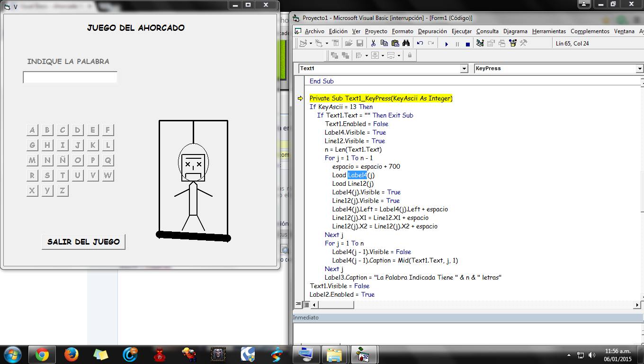644x364 pixels.
Task: Click the taskbar clock showing 11:56 a.m.
Action: pyautogui.click(x=618, y=355)
